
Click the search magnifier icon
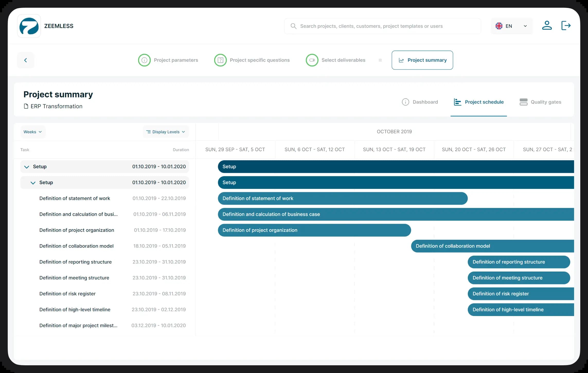click(x=293, y=26)
